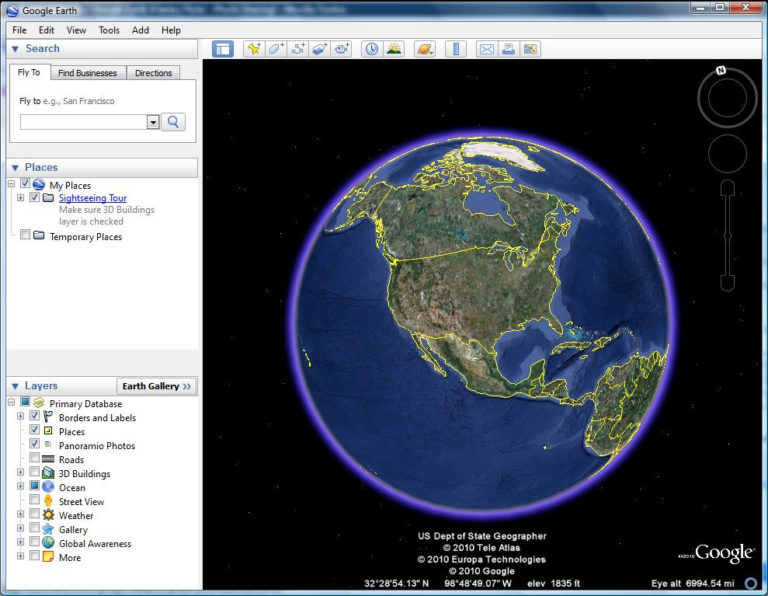Open the historical imagery clock icon
This screenshot has width=768, height=596.
point(372,49)
